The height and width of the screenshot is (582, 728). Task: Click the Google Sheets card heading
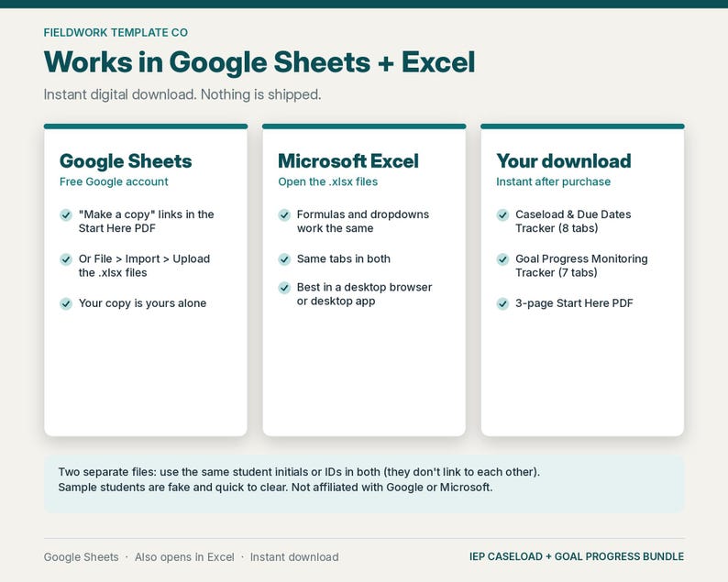[126, 161]
